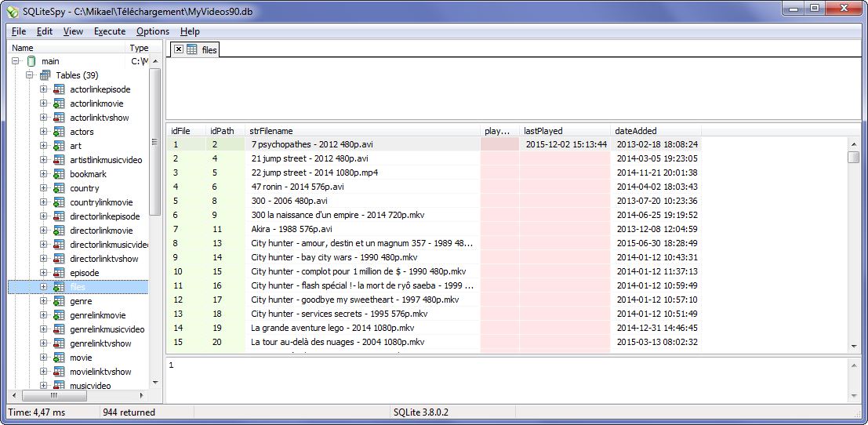Collapse the main database node
868x425 pixels.
click(16, 61)
